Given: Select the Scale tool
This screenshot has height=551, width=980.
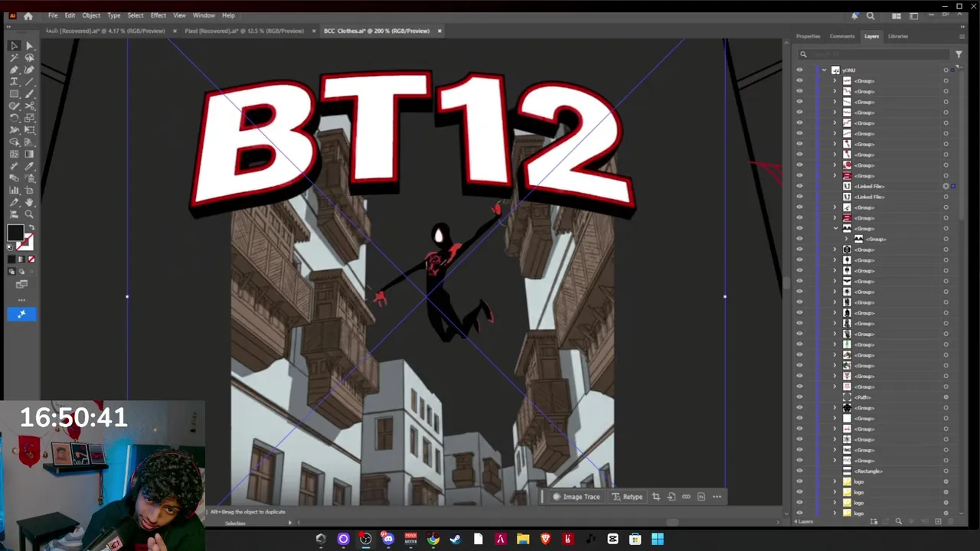Looking at the screenshot, I should click(30, 118).
